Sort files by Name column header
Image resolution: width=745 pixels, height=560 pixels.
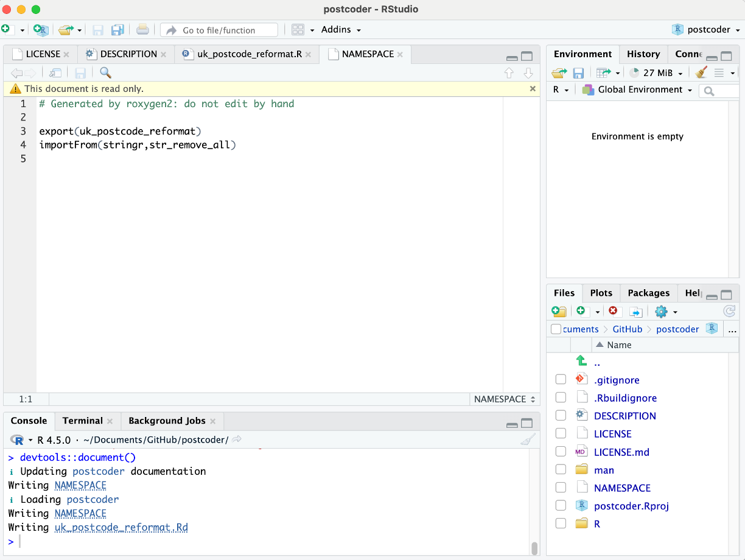coord(620,345)
